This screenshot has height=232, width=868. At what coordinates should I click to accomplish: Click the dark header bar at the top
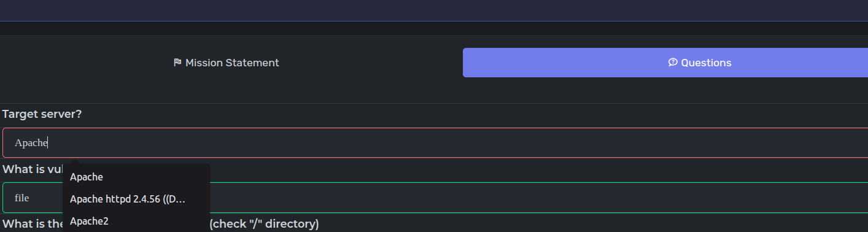[434, 10]
